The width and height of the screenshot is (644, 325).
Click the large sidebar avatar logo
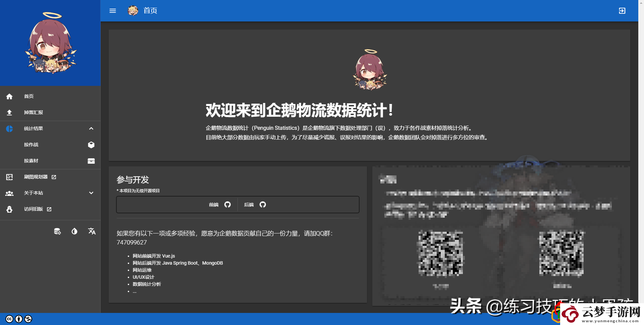51,43
